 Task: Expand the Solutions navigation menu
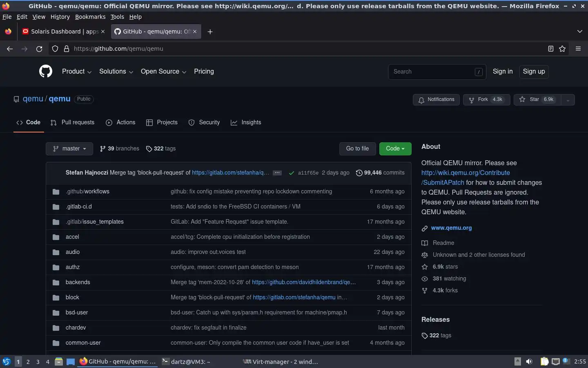point(116,71)
